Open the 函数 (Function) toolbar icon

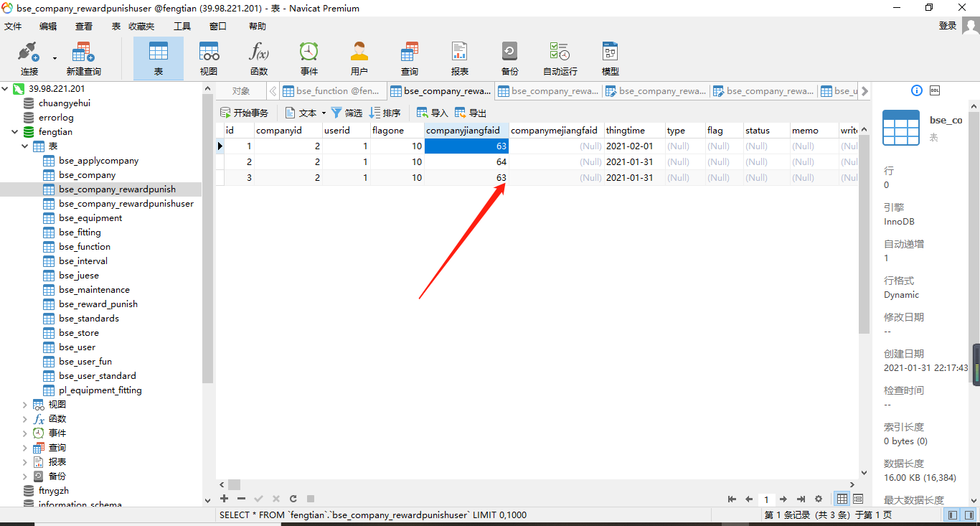click(x=258, y=58)
